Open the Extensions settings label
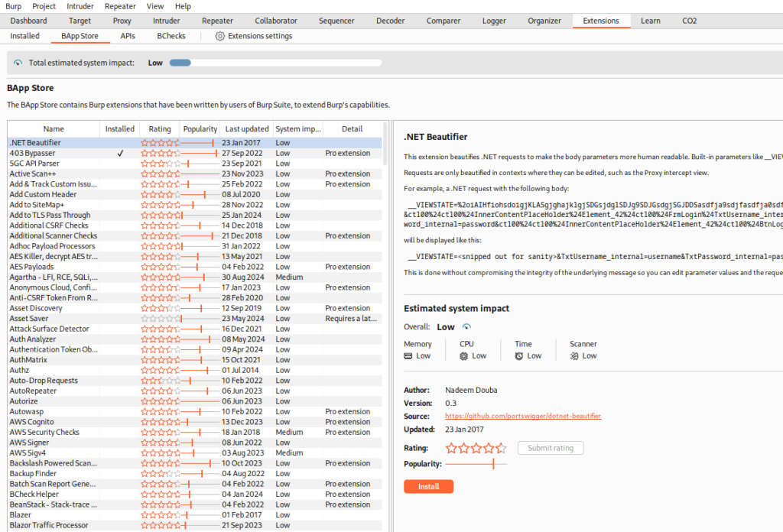This screenshot has width=783, height=532. tap(260, 36)
